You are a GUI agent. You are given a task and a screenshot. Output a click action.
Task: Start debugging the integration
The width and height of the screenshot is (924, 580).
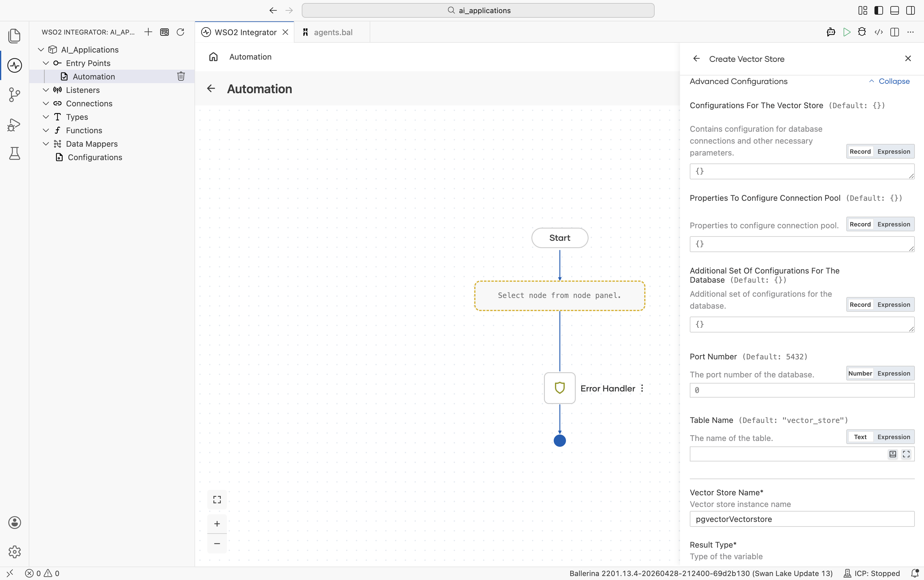click(862, 32)
